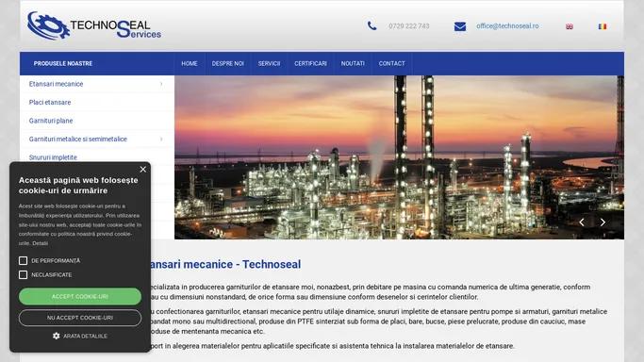
Task: Click office@technoseal.ro email link
Action: (507, 25)
